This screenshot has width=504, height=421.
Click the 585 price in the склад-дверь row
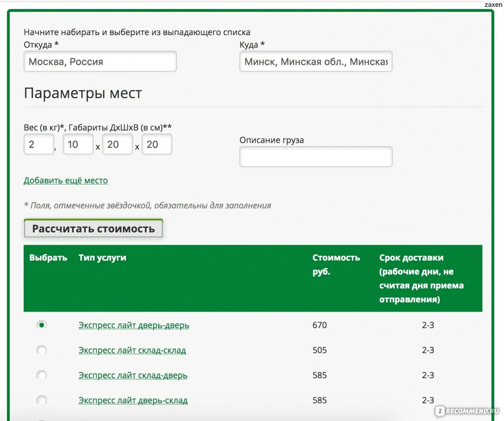(320, 375)
